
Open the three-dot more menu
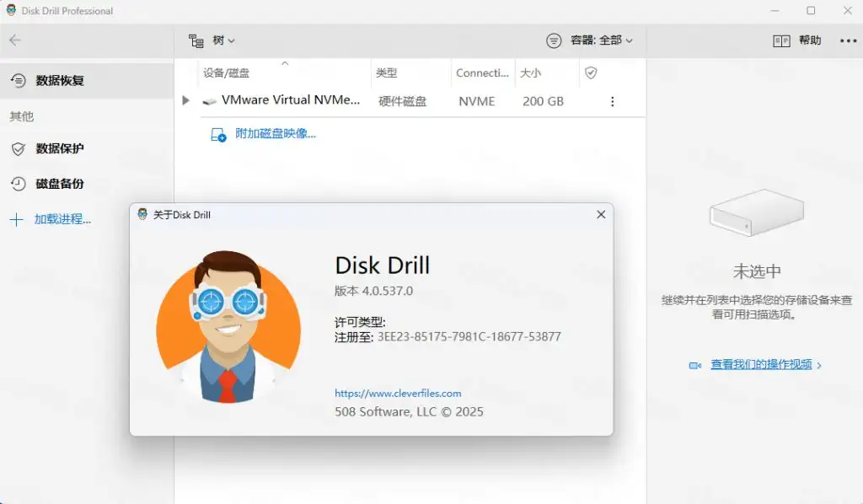[x=848, y=40]
